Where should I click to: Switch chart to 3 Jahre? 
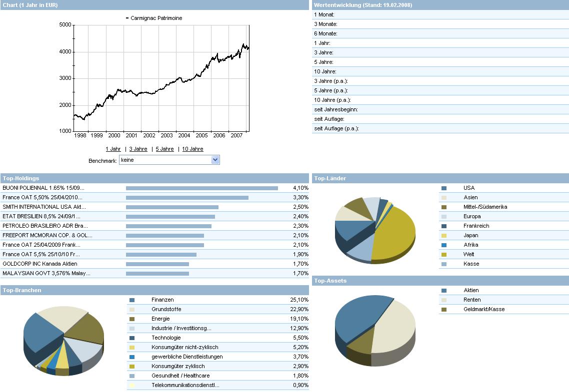tap(138, 149)
